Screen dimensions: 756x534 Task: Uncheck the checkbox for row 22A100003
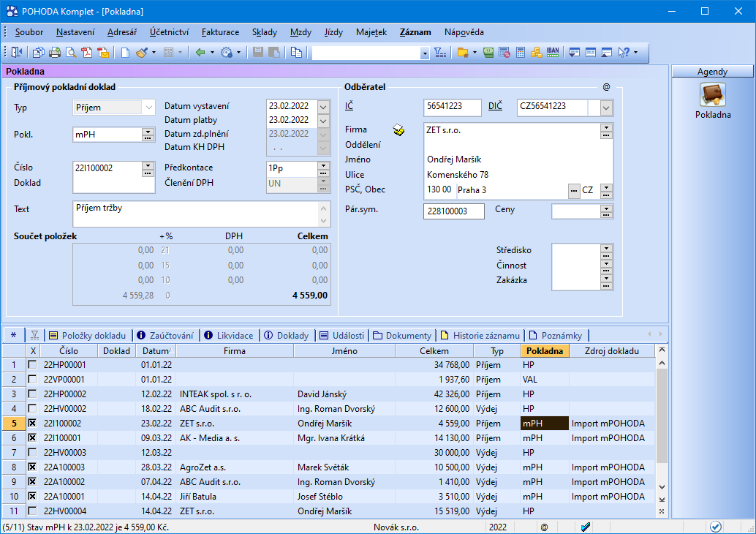32,467
